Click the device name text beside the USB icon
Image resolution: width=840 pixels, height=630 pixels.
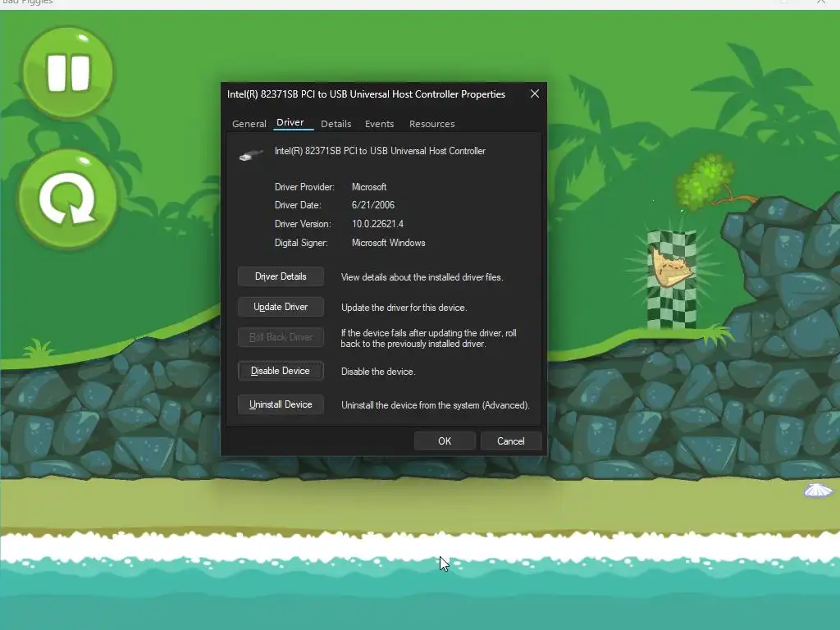click(x=380, y=151)
